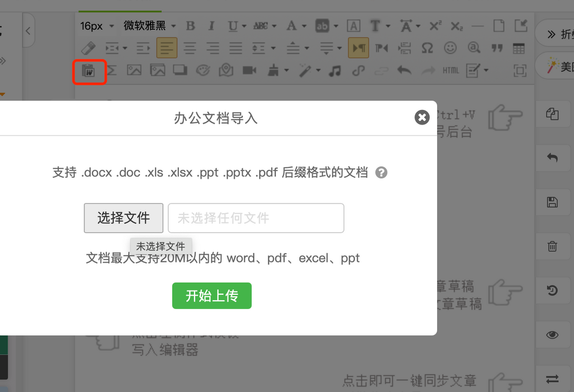Open search and replace magnifier icon
Image resolution: width=574 pixels, height=392 pixels.
point(473,48)
